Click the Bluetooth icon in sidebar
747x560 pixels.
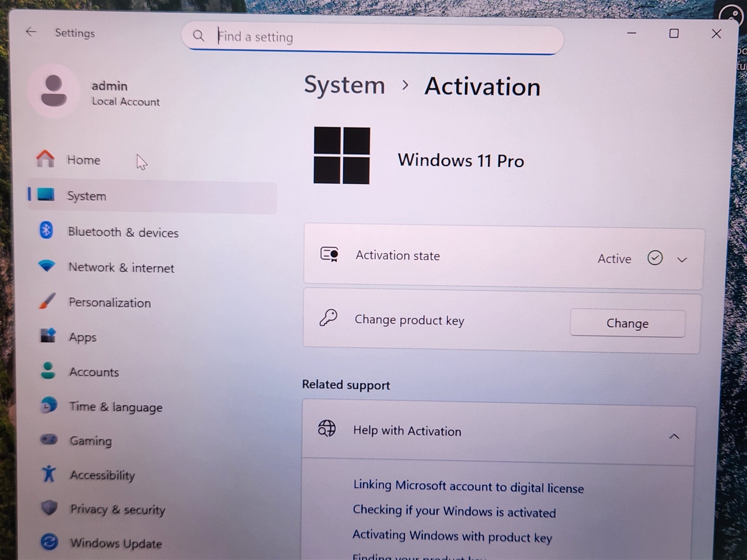[46, 230]
